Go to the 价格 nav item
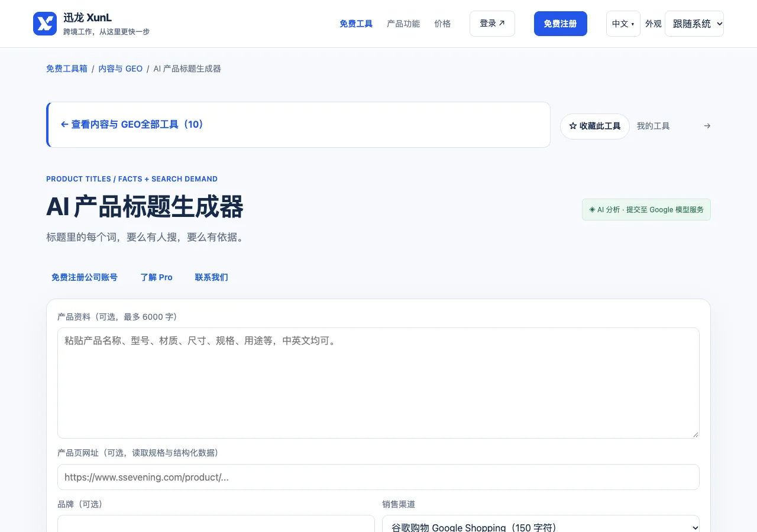Screen dimensions: 757x532 coord(442,24)
